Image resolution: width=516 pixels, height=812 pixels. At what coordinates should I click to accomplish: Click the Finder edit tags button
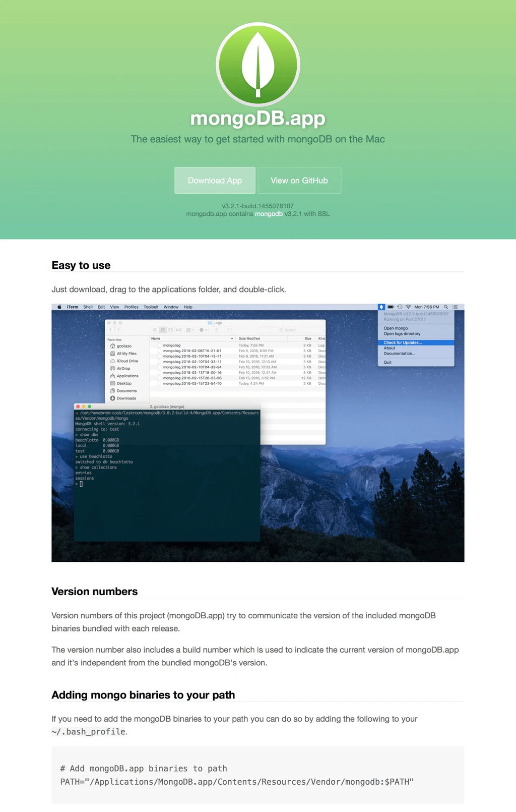(229, 330)
